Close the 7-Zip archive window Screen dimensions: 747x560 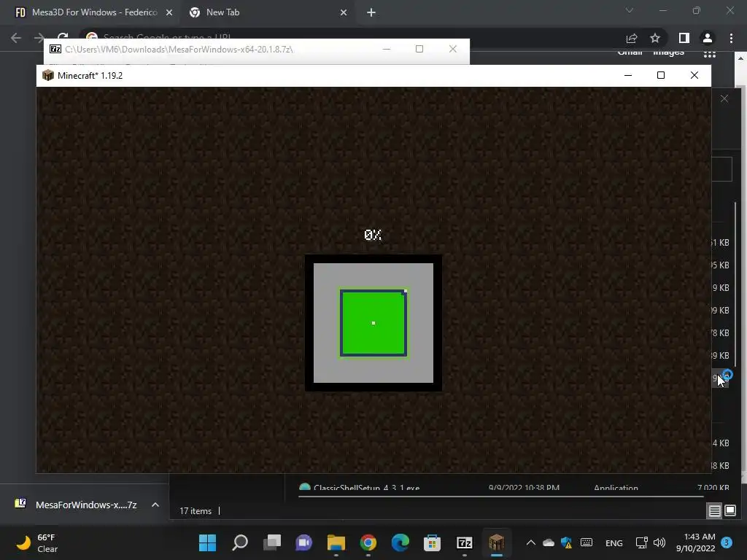pyautogui.click(x=453, y=49)
